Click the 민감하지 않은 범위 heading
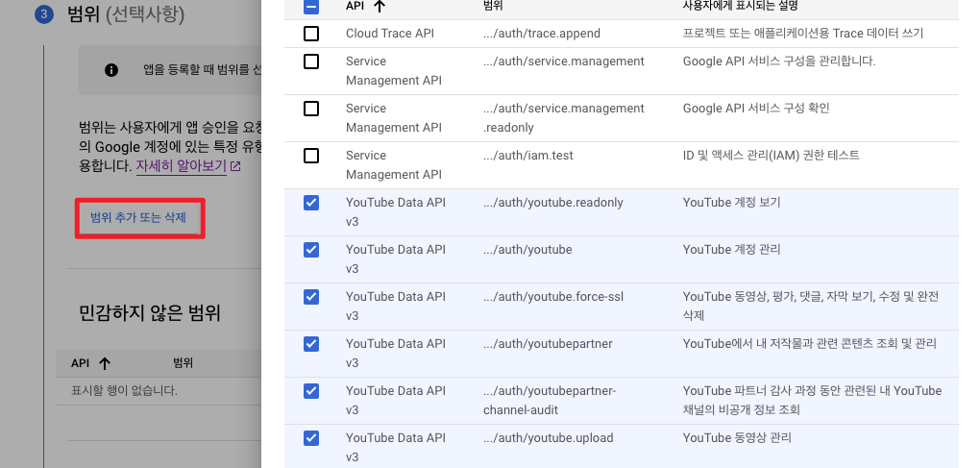The height and width of the screenshot is (468, 980). 150,311
